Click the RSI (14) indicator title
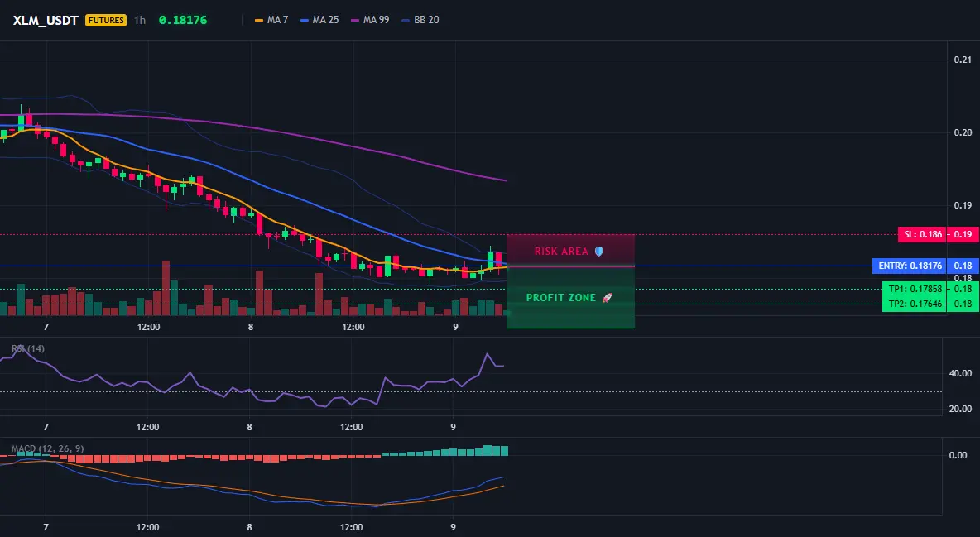The width and height of the screenshot is (980, 537). [27, 348]
